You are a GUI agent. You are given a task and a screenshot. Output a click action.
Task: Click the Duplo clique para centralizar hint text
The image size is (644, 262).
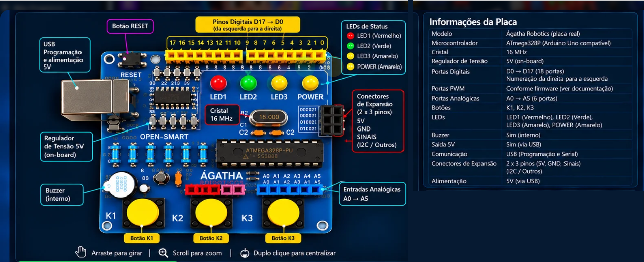click(294, 253)
